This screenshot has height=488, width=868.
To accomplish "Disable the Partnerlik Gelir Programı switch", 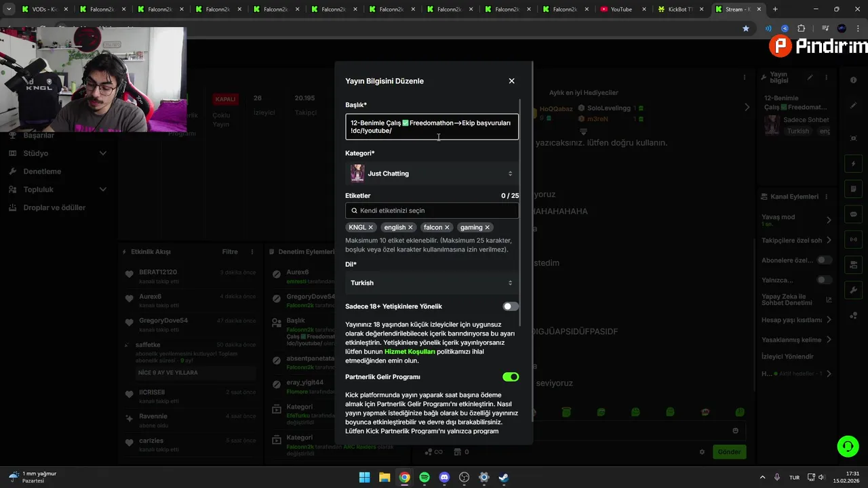I will click(x=511, y=377).
